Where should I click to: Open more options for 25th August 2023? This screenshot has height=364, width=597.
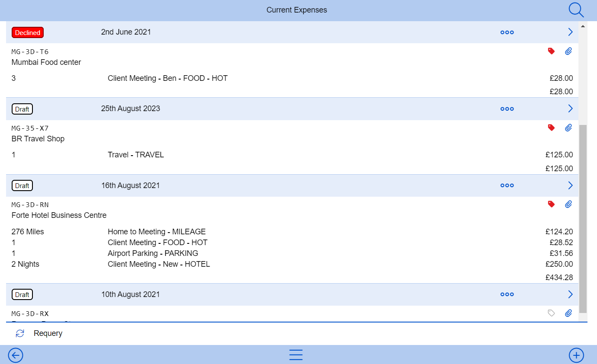pos(507,109)
